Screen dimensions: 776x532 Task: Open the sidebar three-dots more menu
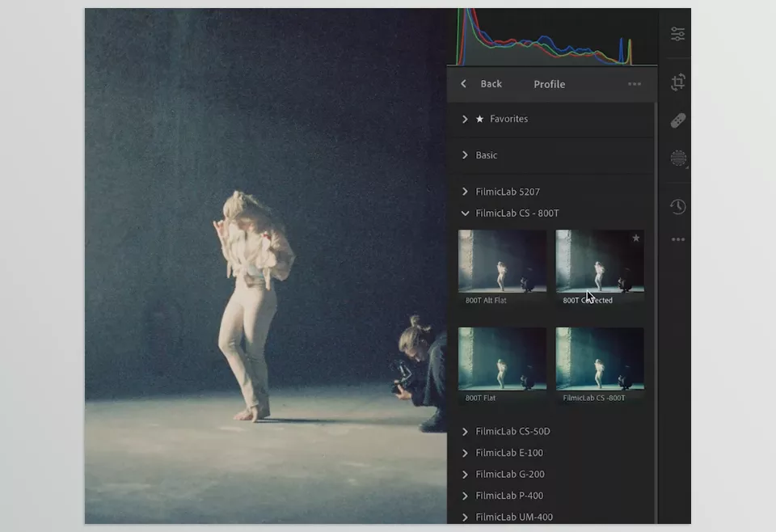pos(678,239)
